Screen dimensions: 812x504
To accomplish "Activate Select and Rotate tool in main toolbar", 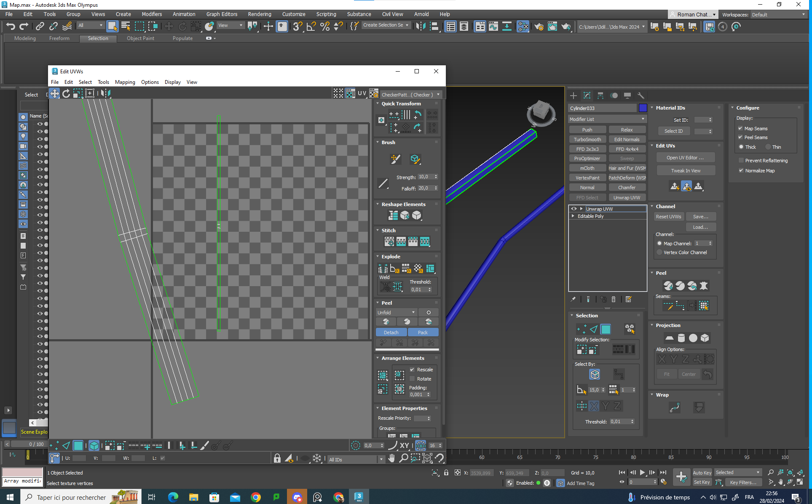I will pos(182,27).
